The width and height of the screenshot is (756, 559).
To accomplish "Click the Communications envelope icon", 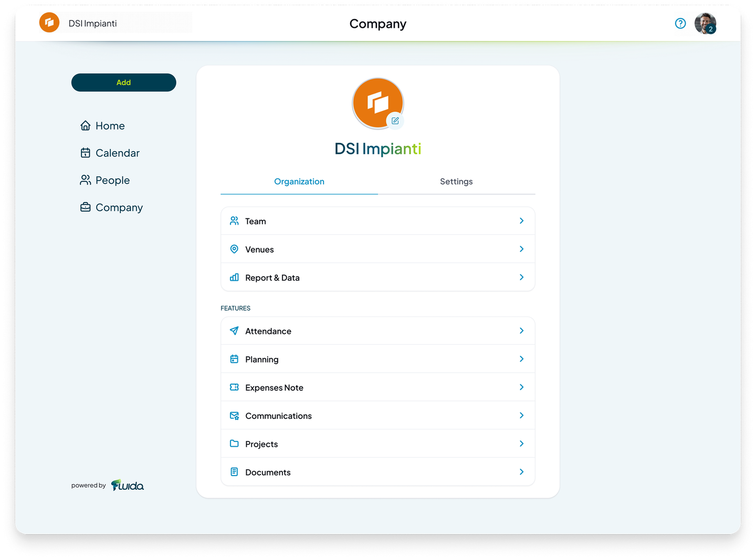I will coord(234,416).
